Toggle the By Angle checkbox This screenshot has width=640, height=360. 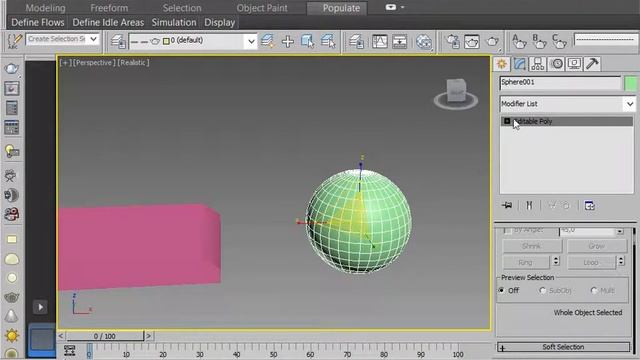(507, 231)
